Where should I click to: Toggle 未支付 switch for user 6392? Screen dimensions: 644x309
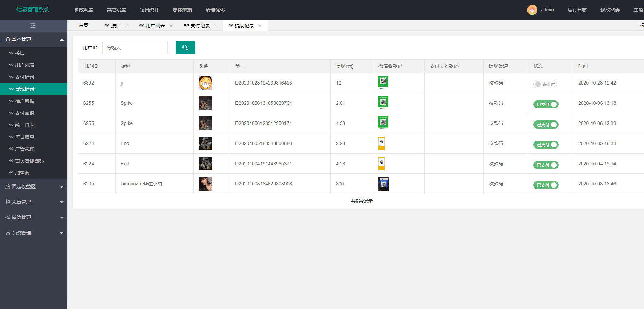(545, 84)
